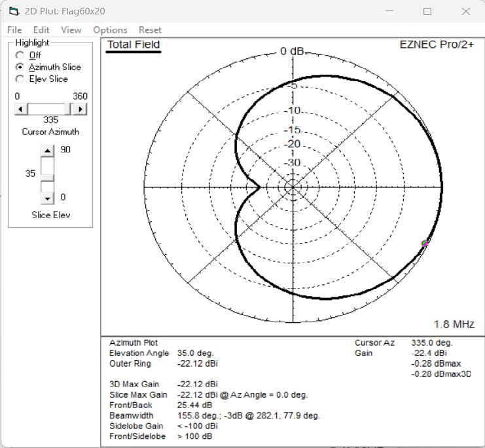Minimize the 2D Plot window
Screen dimensions: 485x448
[x=389, y=11]
